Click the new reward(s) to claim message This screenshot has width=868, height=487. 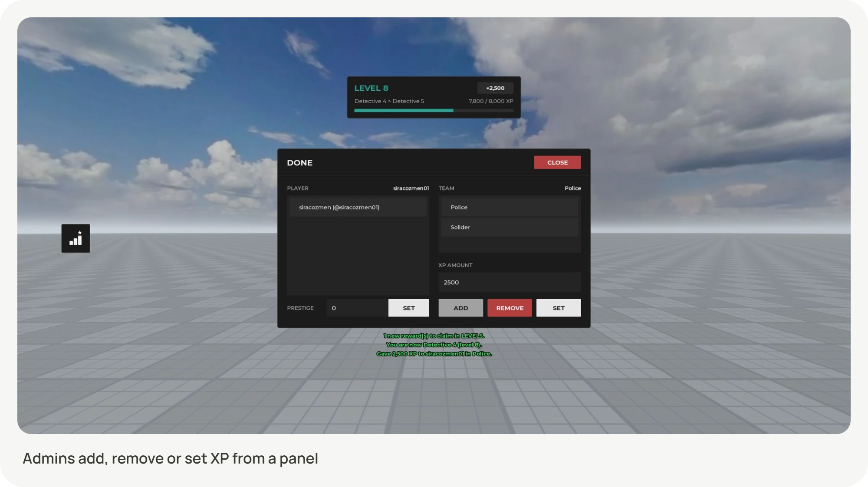(434, 336)
